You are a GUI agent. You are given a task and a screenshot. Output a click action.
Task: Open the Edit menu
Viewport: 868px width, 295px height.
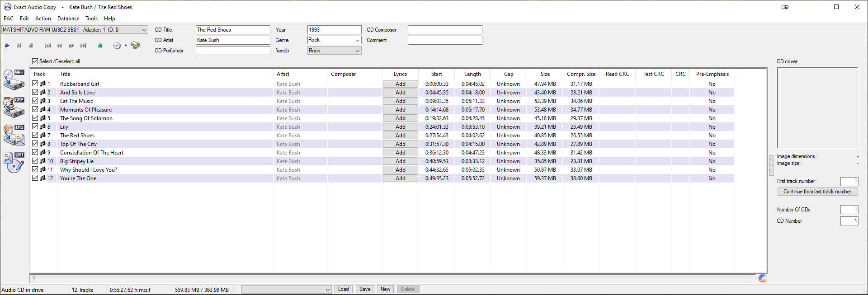24,19
